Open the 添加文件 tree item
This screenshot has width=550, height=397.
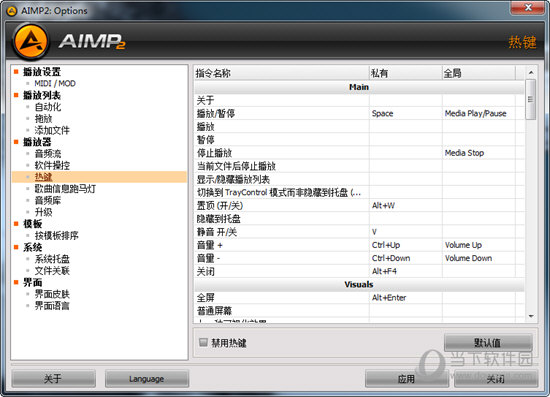[x=52, y=130]
